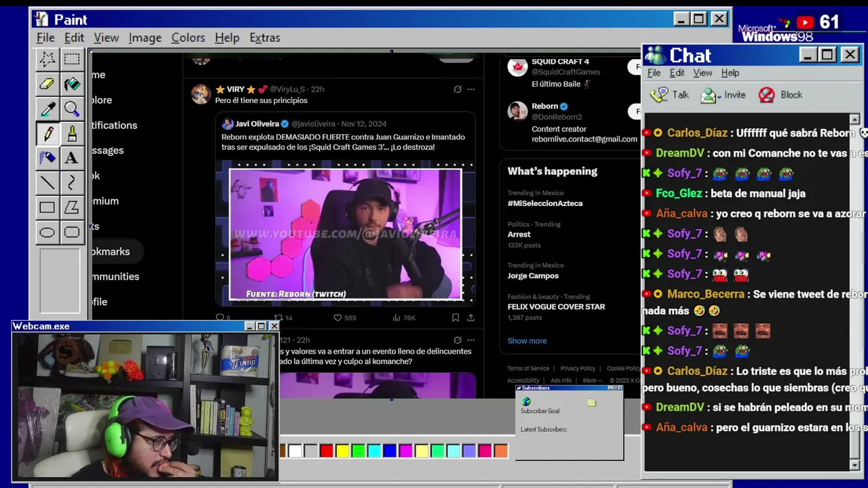Click the Windows98 logo at top right
Screen dimensions: 868x488
(x=776, y=31)
